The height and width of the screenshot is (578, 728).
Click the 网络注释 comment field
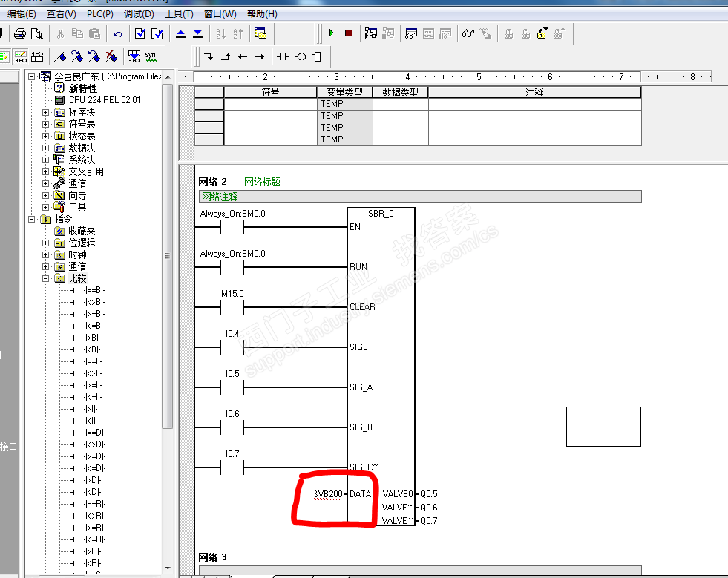point(420,197)
